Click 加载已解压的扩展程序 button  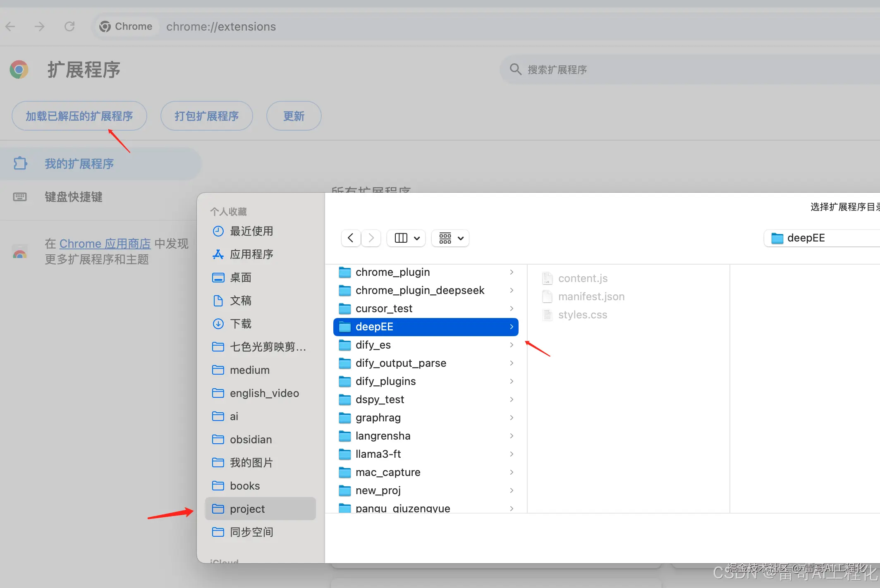[79, 116]
